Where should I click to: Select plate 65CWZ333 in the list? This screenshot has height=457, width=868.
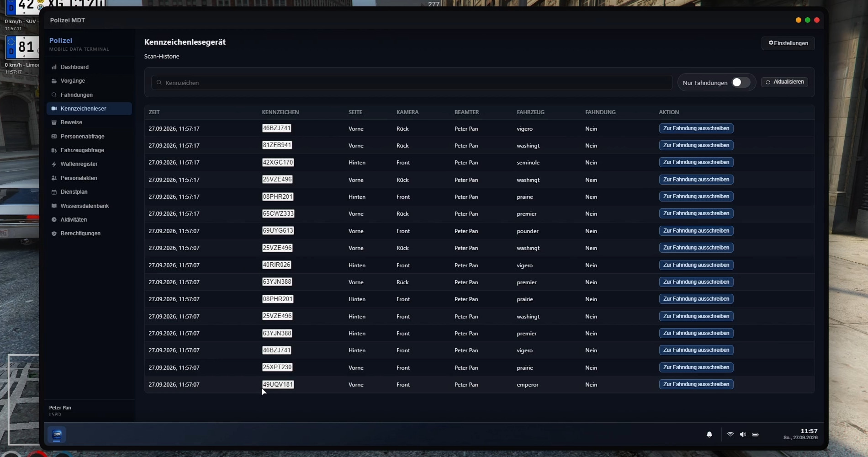(278, 213)
